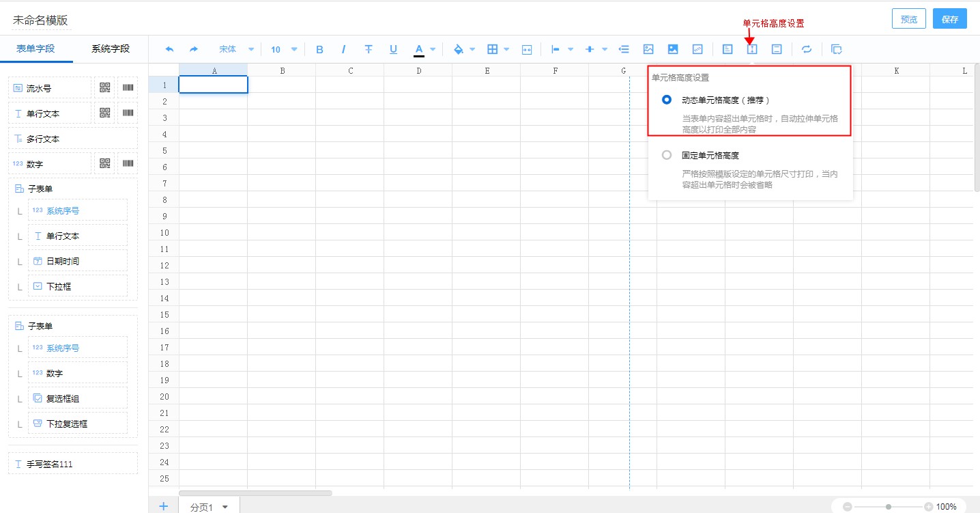980x513 pixels.
Task: Select 动态单元格高度 radio option
Action: (667, 100)
